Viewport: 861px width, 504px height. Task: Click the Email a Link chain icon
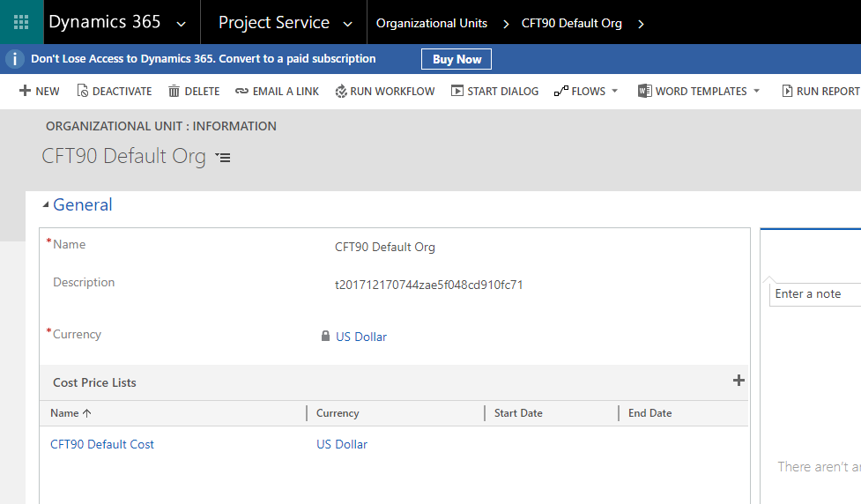(x=241, y=91)
